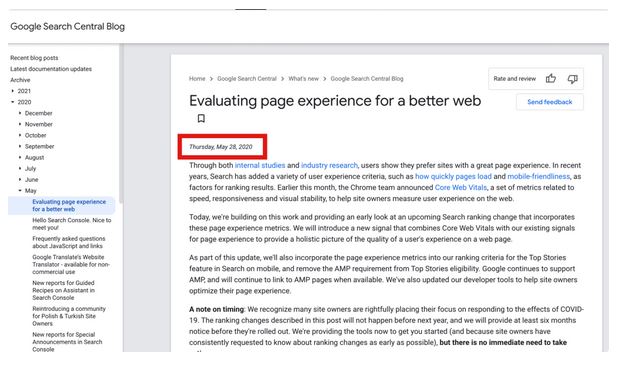Click the bold A note on timing text
The height and width of the screenshot is (374, 622).
217,309
